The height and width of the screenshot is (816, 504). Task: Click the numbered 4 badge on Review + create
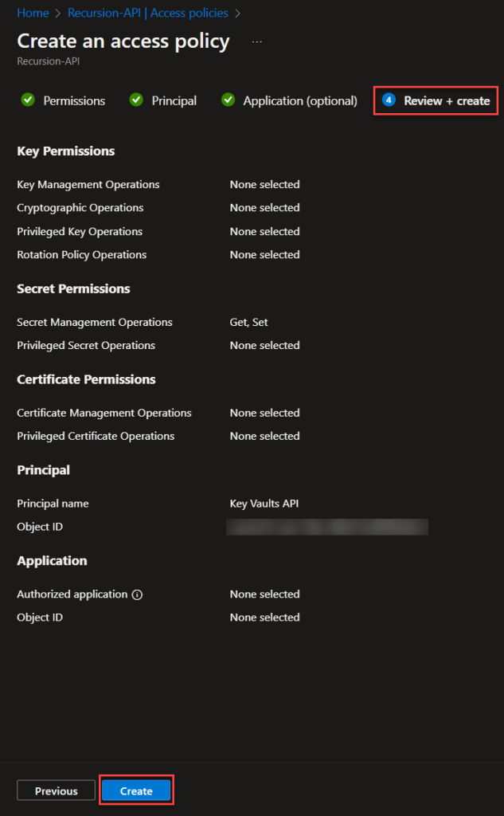pos(389,101)
